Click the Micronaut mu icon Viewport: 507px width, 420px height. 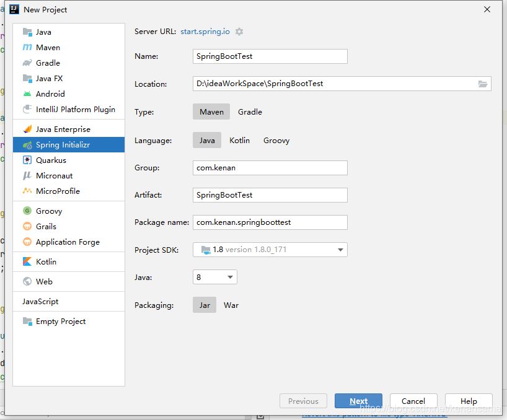click(27, 176)
